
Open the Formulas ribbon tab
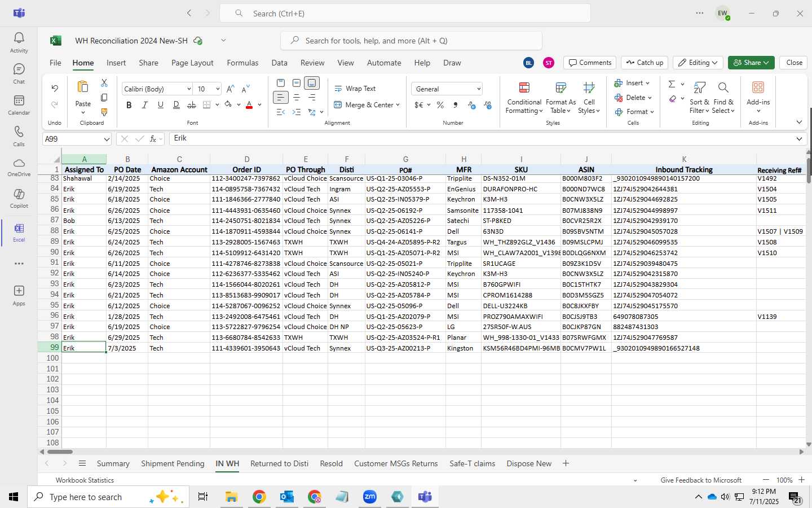242,63
